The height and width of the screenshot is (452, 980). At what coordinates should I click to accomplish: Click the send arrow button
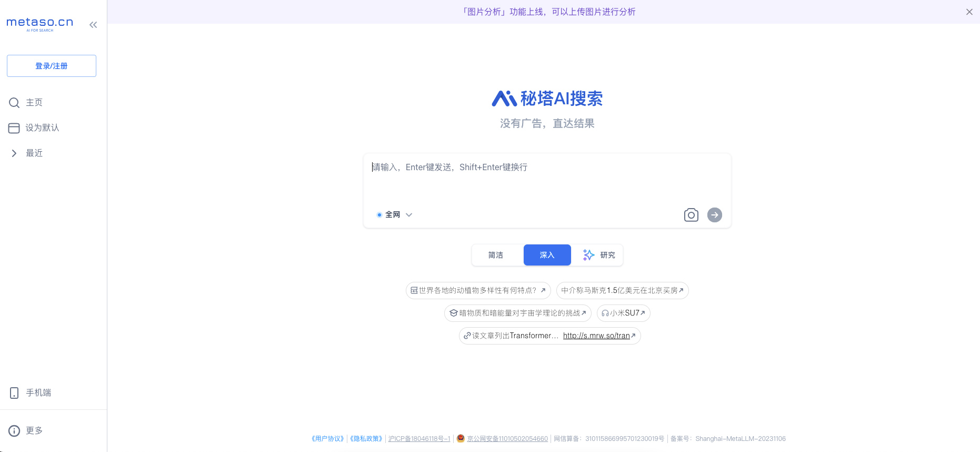coord(715,215)
